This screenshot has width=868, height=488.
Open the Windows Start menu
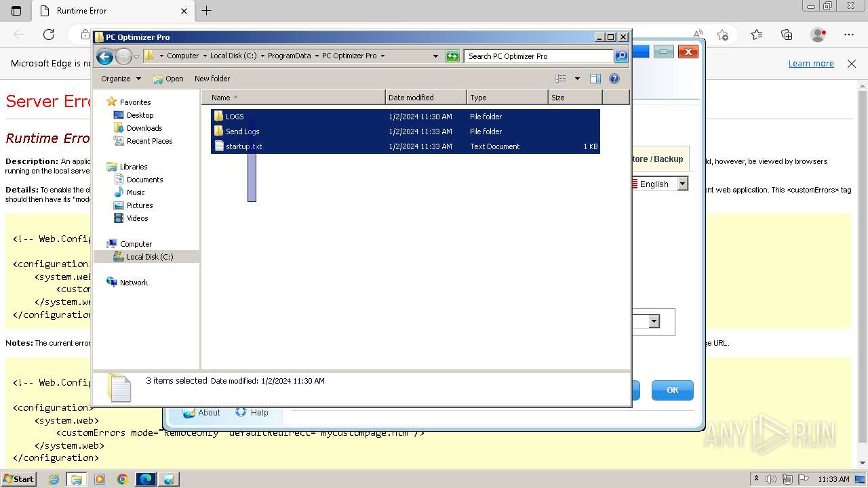tap(18, 479)
